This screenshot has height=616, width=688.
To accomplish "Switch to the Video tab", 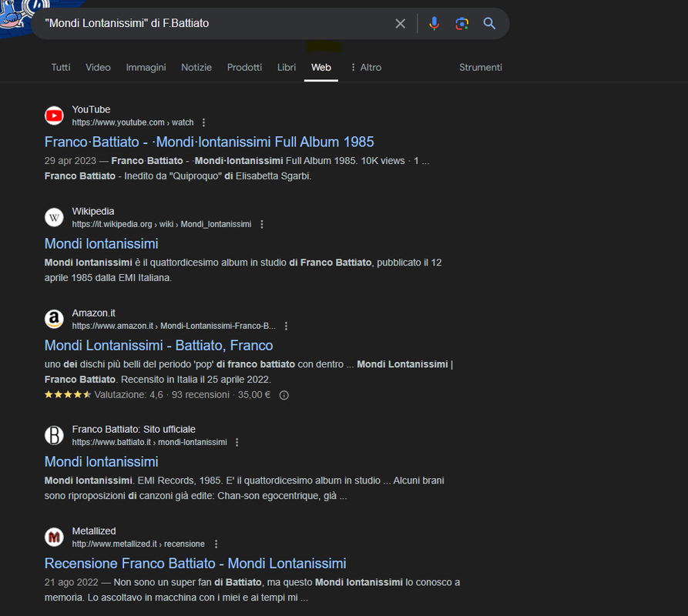I will pyautogui.click(x=98, y=68).
